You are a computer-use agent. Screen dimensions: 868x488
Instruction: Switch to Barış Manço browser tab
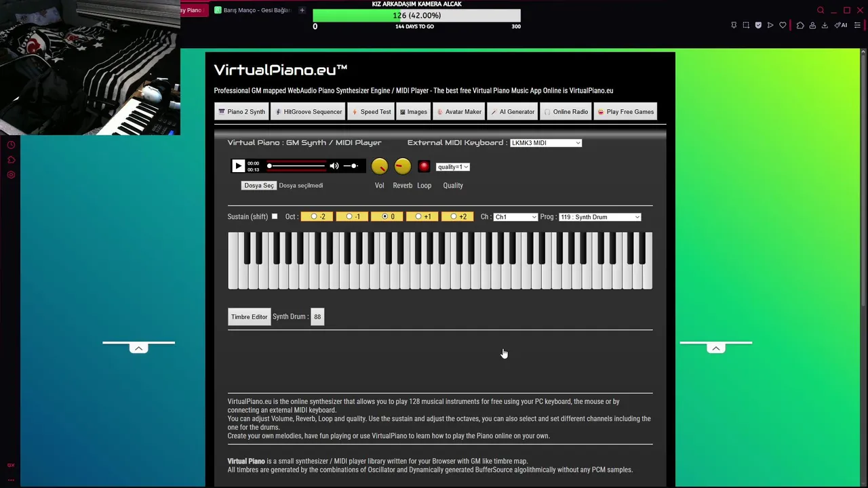point(252,10)
